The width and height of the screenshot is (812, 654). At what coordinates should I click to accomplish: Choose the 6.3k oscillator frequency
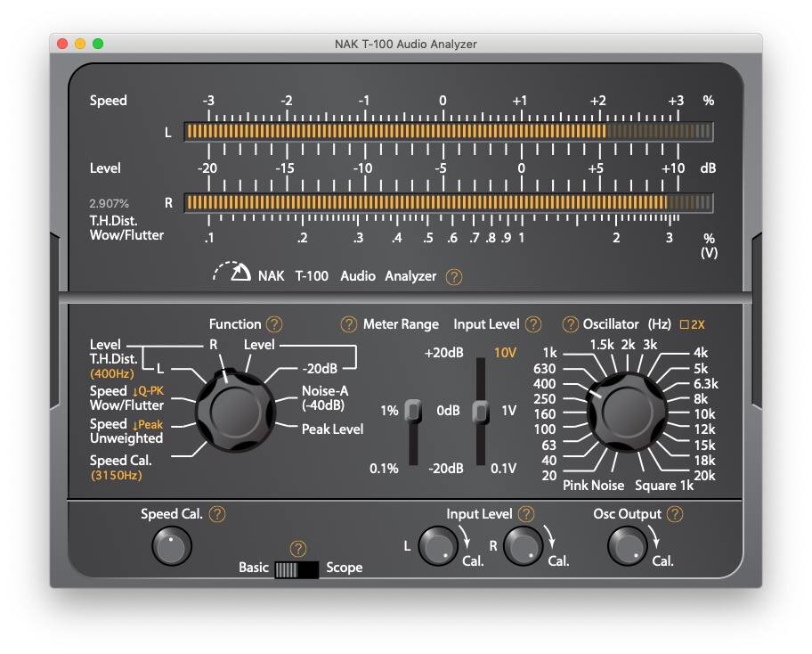click(706, 383)
